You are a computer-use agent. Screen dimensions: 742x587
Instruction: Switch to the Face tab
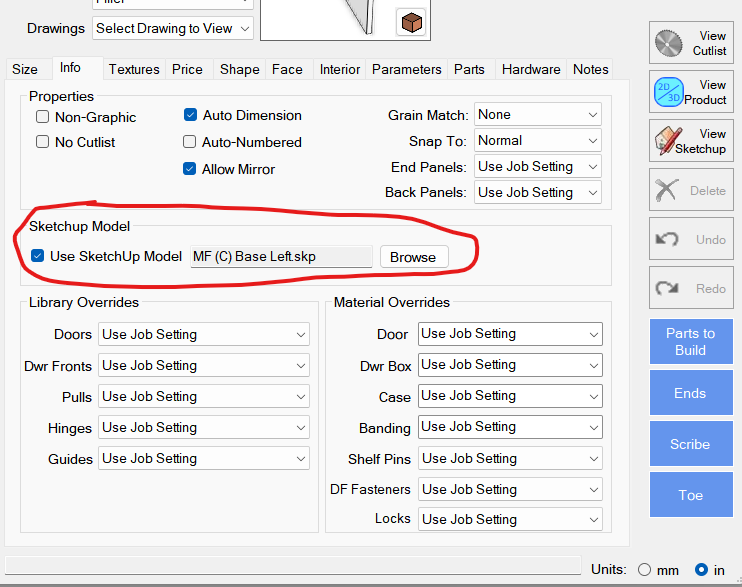point(287,69)
